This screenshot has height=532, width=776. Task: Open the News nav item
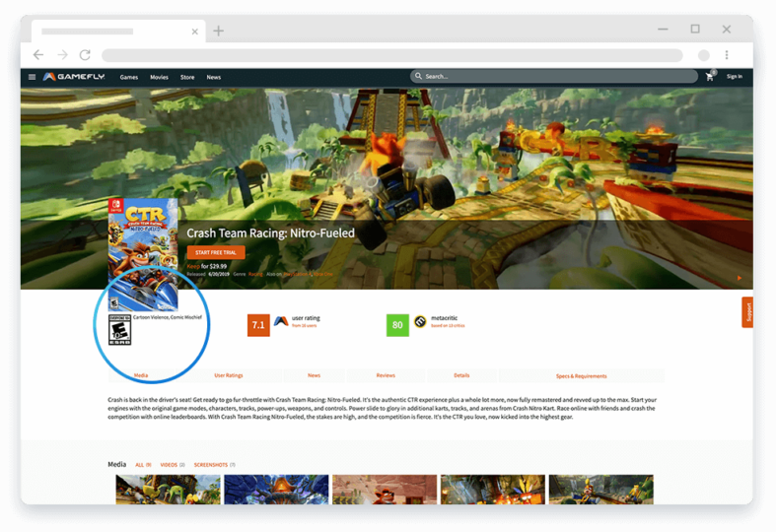[x=213, y=77]
